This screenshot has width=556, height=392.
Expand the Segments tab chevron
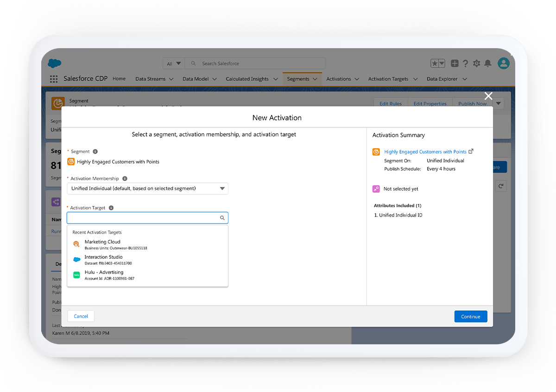pos(315,79)
